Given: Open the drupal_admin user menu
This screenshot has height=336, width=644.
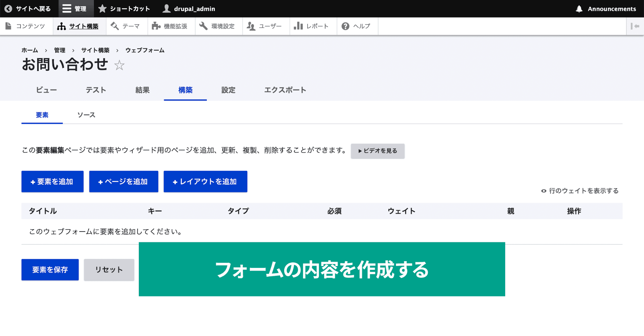Looking at the screenshot, I should coord(189,9).
